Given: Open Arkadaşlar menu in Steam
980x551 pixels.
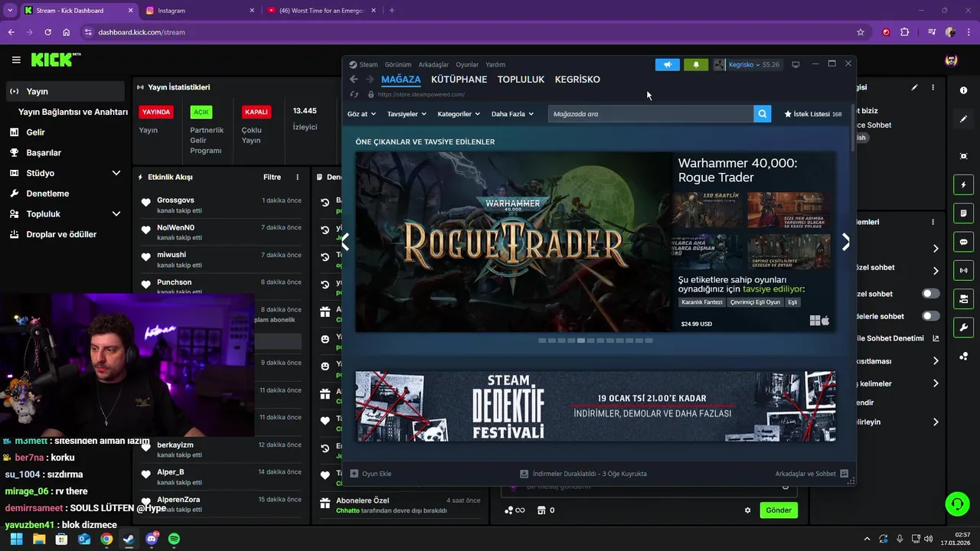Looking at the screenshot, I should tap(433, 64).
